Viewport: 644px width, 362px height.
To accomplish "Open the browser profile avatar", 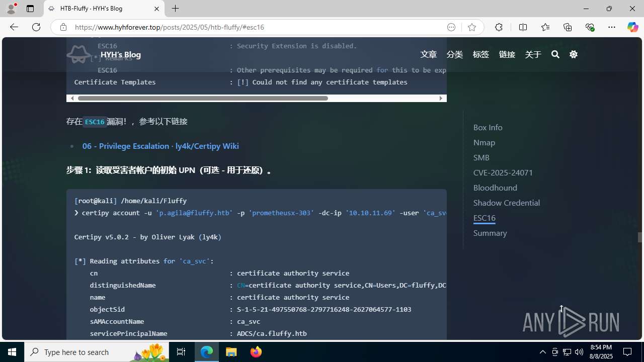I will click(x=11, y=9).
